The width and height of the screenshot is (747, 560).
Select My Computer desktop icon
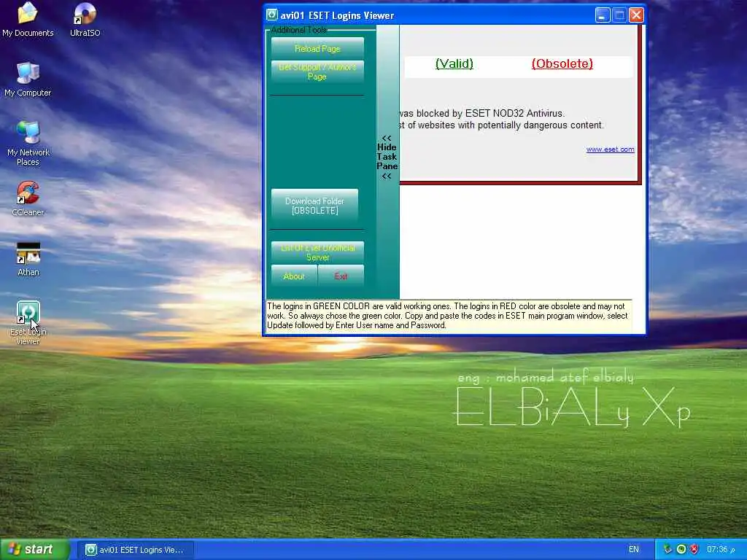(x=28, y=80)
